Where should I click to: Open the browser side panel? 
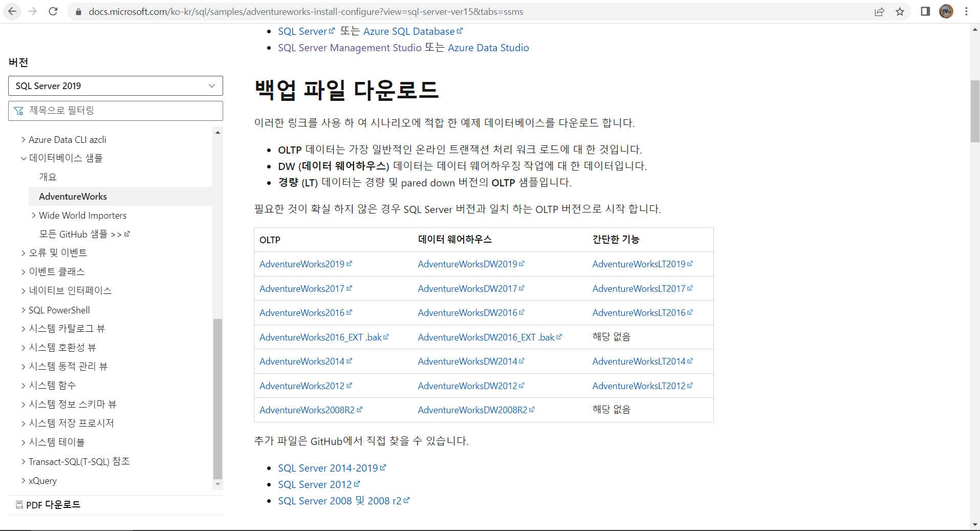[925, 11]
